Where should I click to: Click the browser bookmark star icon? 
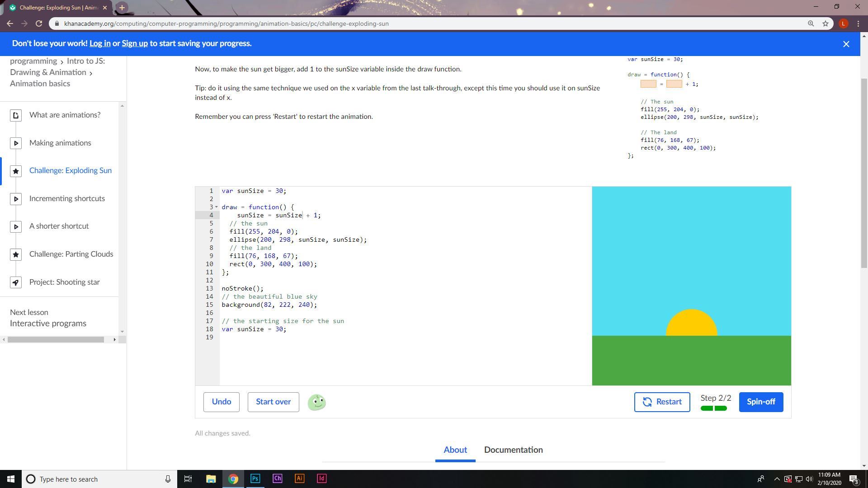[826, 23]
